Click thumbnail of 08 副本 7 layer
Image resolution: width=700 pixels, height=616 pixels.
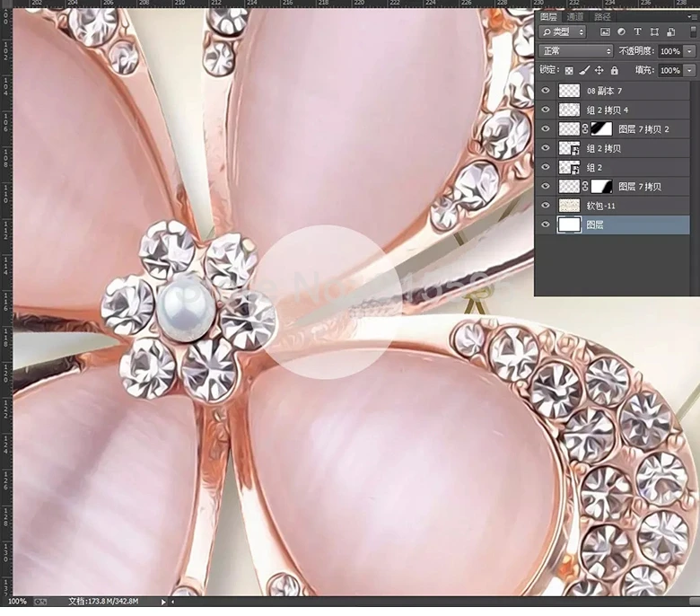coord(569,91)
